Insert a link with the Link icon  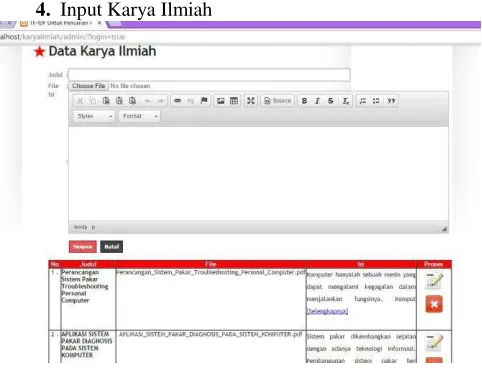tap(178, 101)
